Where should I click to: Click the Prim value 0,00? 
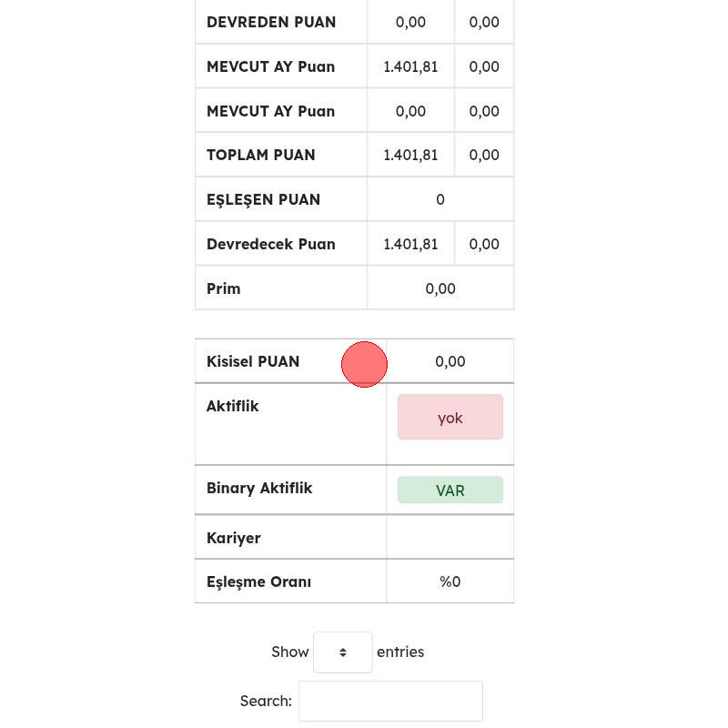pos(440,288)
